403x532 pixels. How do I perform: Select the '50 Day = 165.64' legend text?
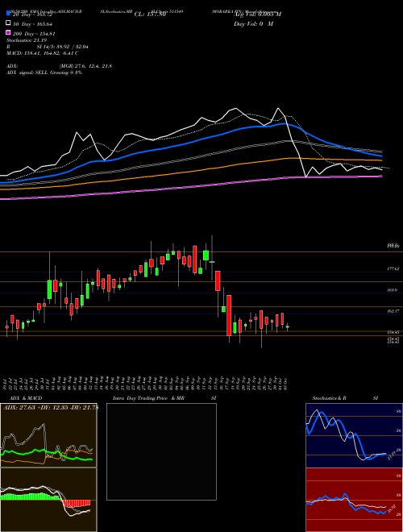click(32, 24)
